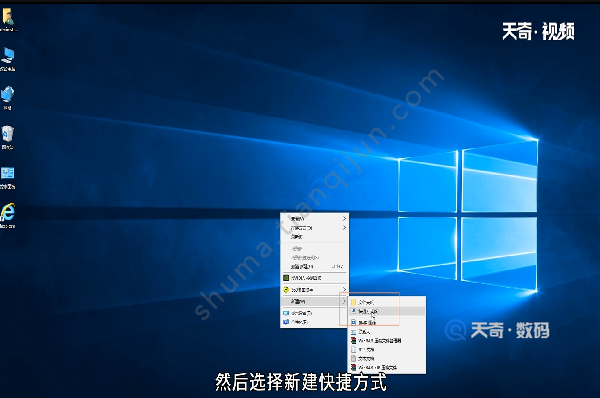This screenshot has width=600, height=398.
Task: Create a new WinRAR ZIP archive
Action: pos(387,367)
